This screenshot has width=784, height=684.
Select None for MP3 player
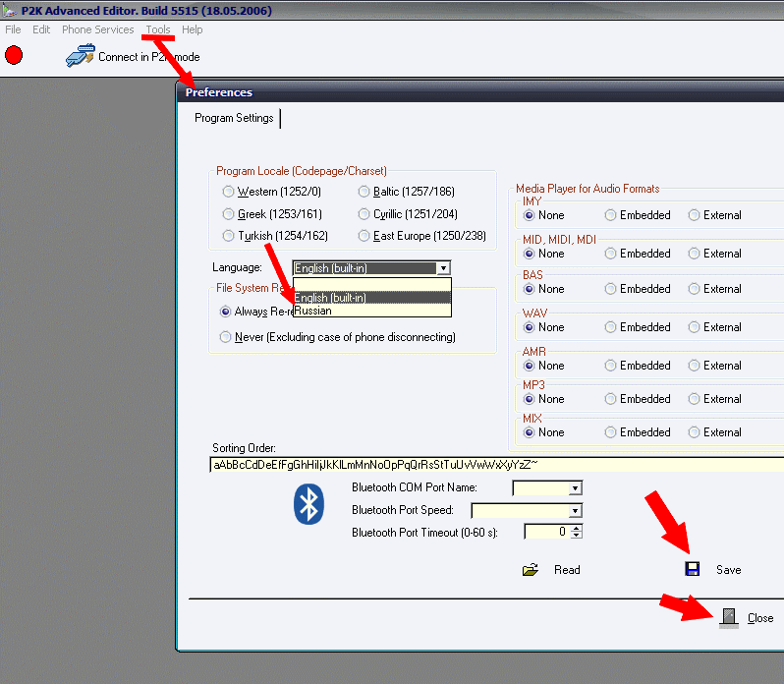[529, 399]
